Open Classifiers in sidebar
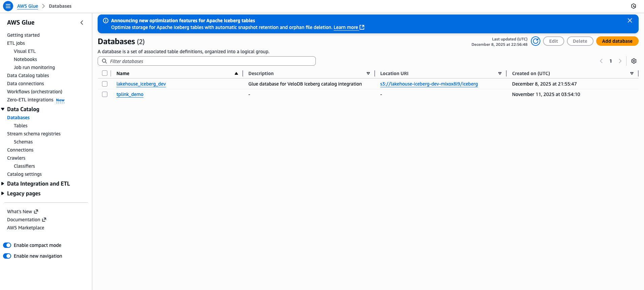 coord(24,166)
